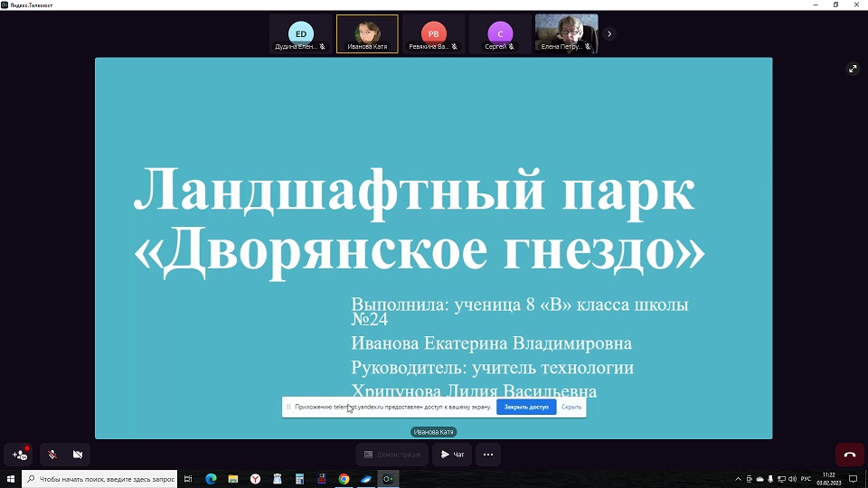Open the Windows Start menu
Screen dimensions: 868x488
coord(11,479)
